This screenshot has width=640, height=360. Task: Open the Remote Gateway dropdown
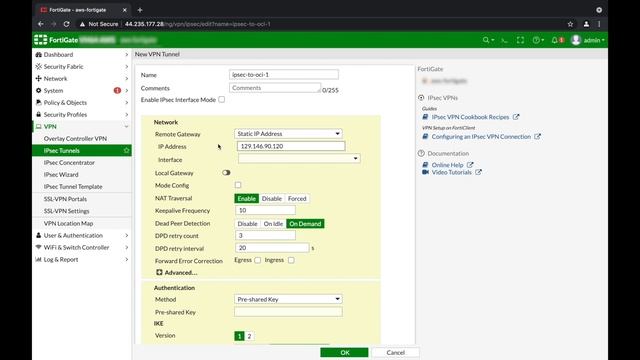(288, 133)
